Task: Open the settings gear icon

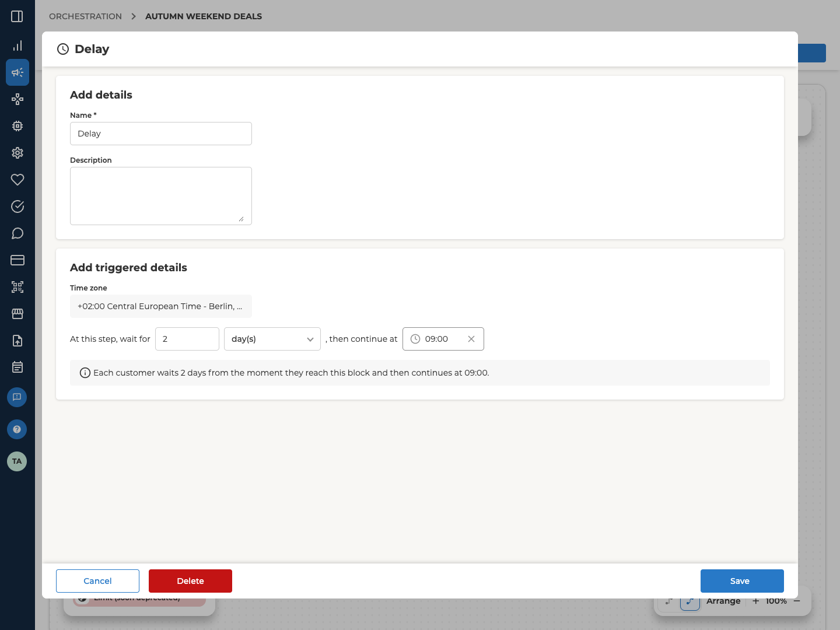Action: [x=17, y=153]
